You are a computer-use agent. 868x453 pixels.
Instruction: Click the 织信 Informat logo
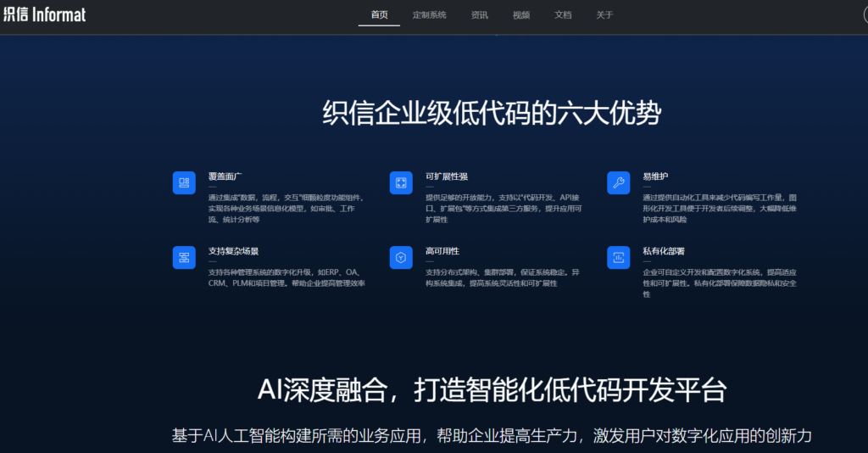[x=44, y=14]
